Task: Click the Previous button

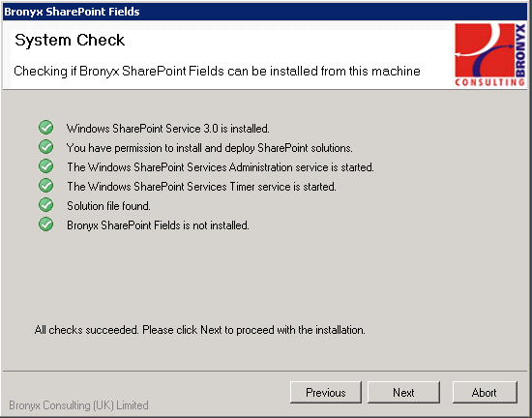Action: click(326, 392)
